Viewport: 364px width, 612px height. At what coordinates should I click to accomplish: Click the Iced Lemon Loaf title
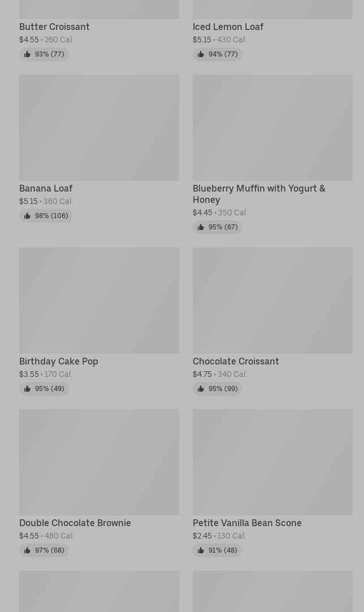pos(228,27)
